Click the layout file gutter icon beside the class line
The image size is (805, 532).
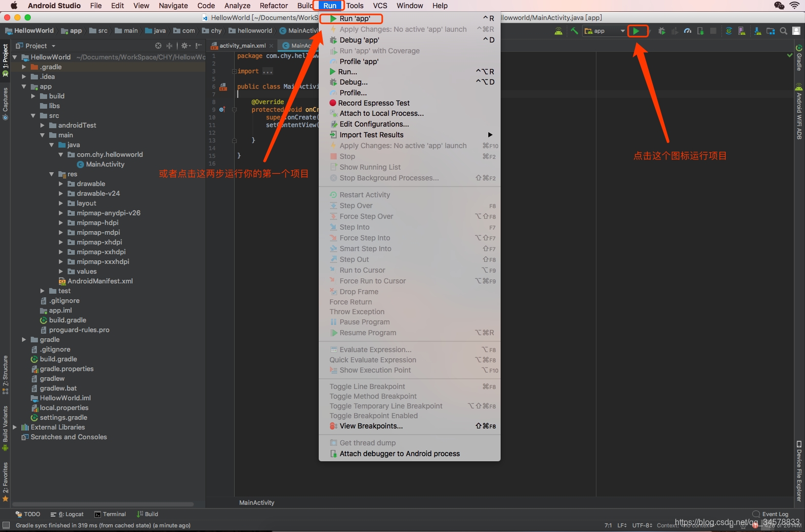(223, 87)
